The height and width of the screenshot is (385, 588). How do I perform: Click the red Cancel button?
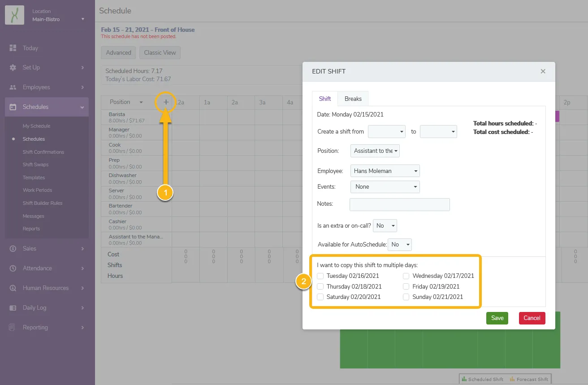click(x=532, y=318)
